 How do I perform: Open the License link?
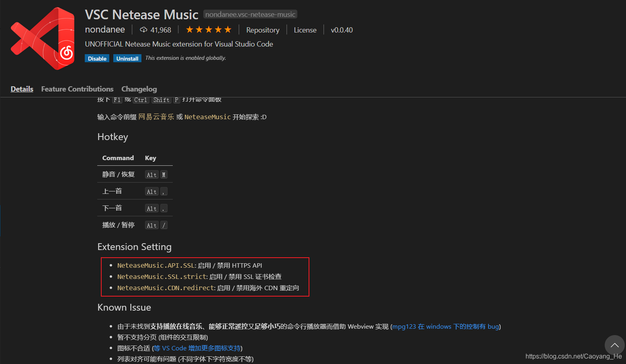305,30
